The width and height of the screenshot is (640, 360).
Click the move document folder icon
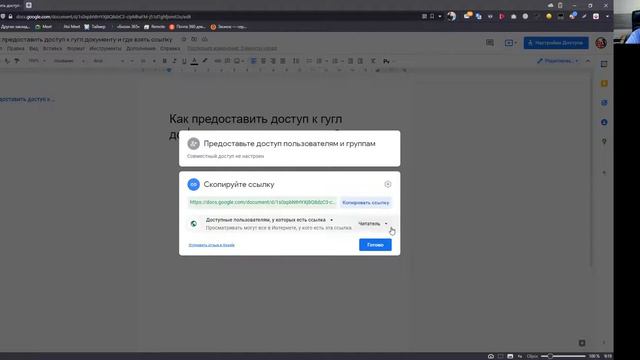point(194,40)
